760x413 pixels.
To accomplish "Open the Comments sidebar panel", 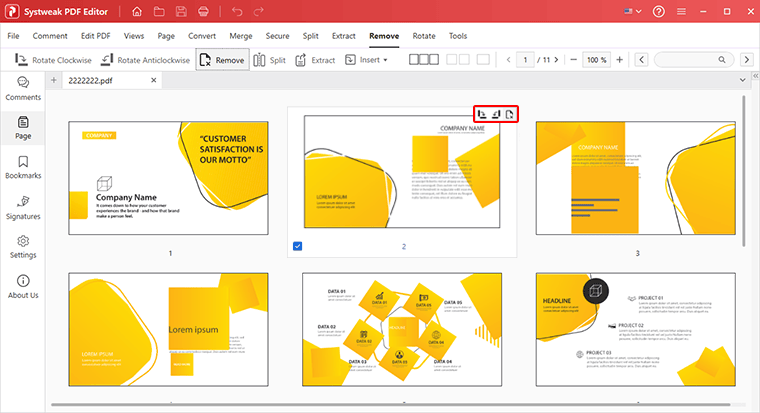I will tap(23, 87).
